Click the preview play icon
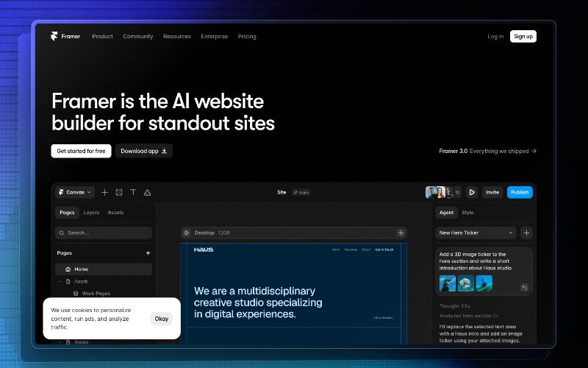The width and height of the screenshot is (588, 368). [x=472, y=192]
